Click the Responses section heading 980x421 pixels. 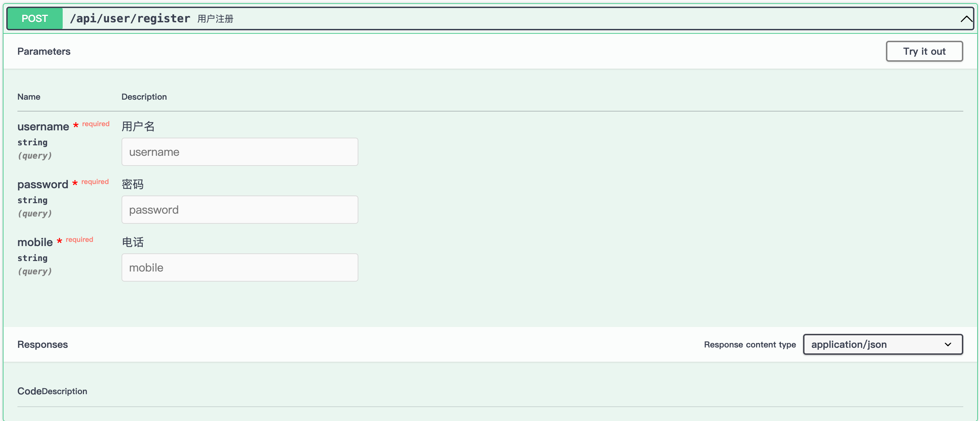pyautogui.click(x=42, y=344)
